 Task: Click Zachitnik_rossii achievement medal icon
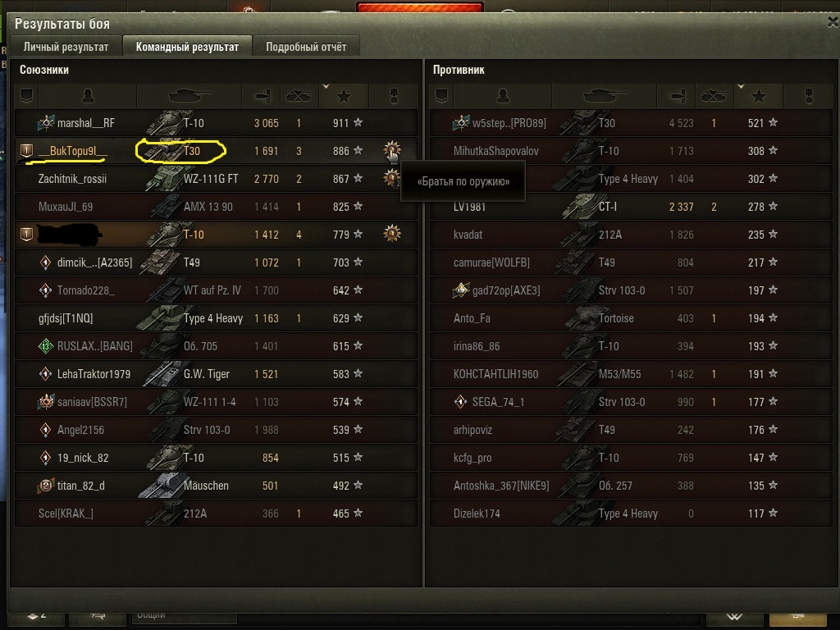[x=392, y=178]
